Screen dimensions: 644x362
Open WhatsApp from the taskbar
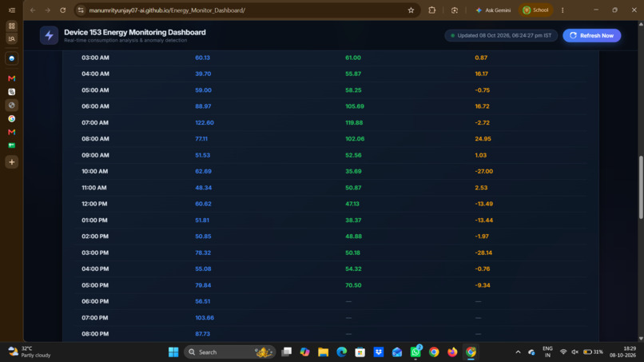[415, 352]
